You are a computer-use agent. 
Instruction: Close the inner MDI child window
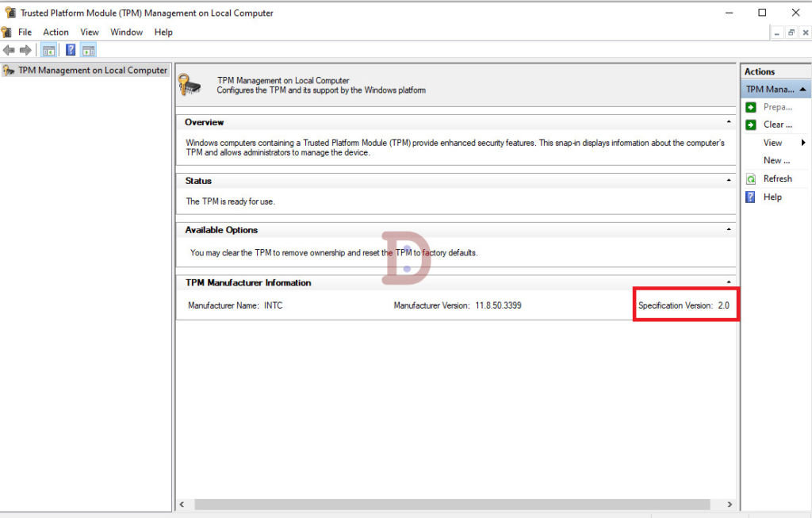806,33
